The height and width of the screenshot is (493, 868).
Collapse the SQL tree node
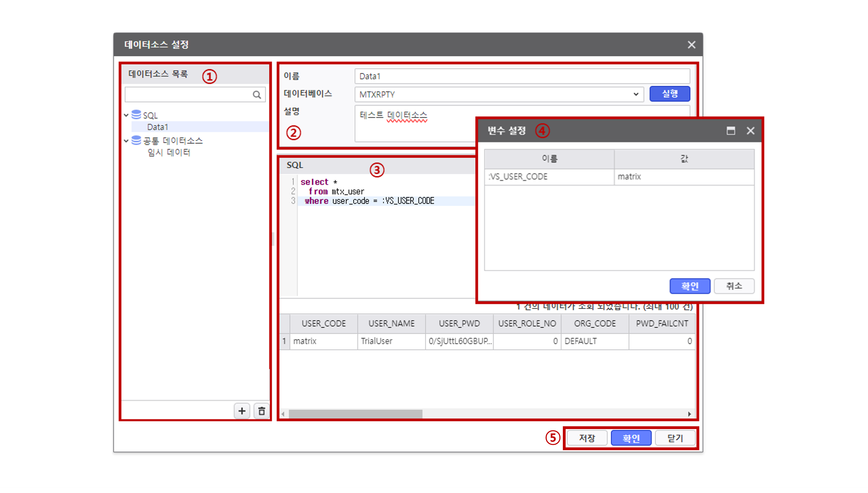(x=126, y=115)
